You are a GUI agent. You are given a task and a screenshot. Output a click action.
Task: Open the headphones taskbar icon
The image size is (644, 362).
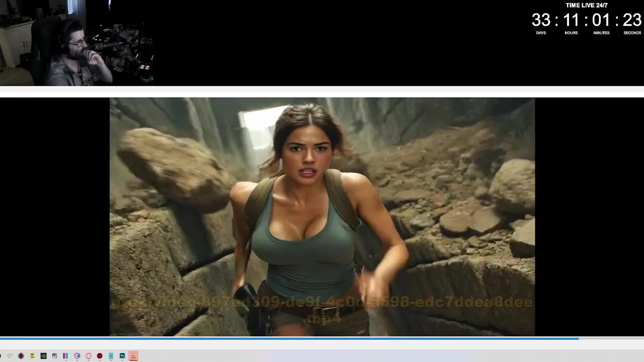pos(55,355)
